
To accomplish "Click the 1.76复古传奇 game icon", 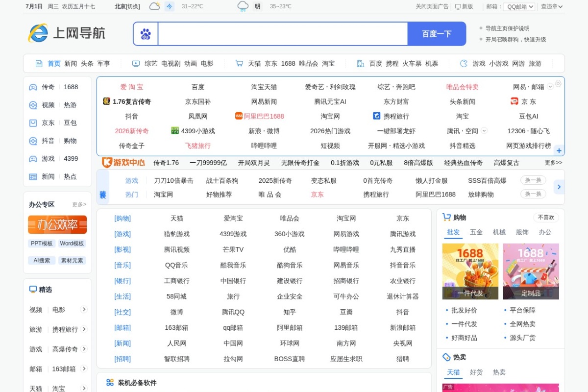I will 106,101.
